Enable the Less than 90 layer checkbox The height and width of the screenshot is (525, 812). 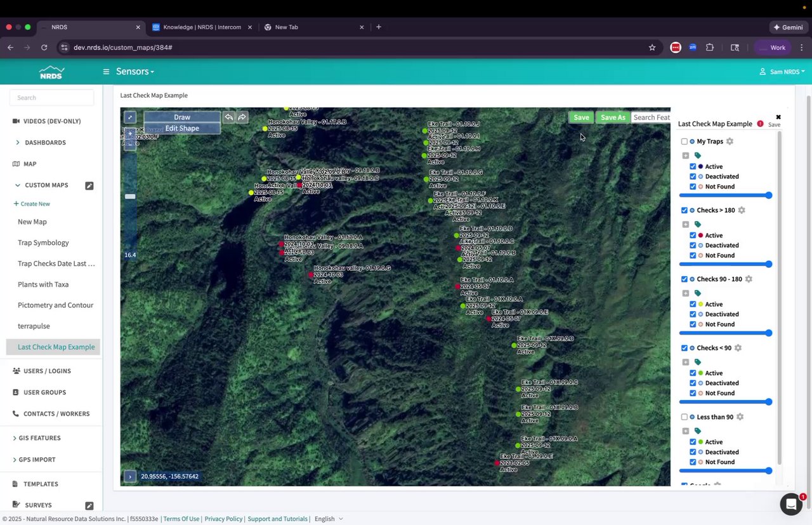pyautogui.click(x=684, y=417)
